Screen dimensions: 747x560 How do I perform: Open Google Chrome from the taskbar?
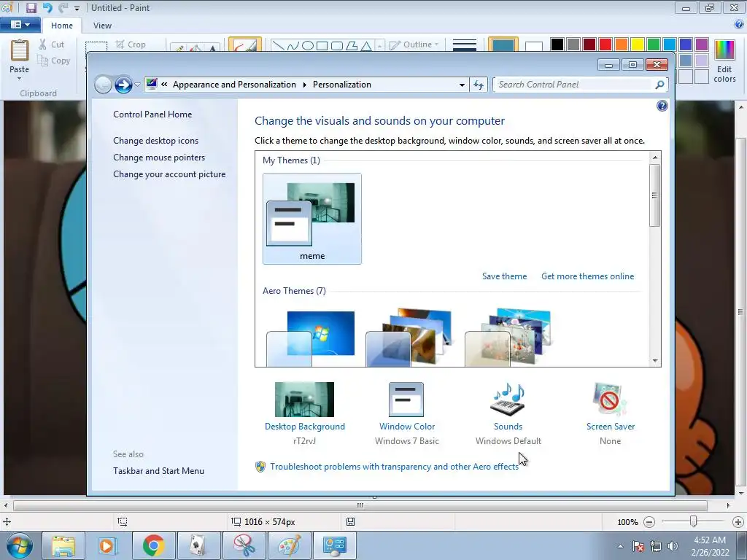[x=153, y=545]
